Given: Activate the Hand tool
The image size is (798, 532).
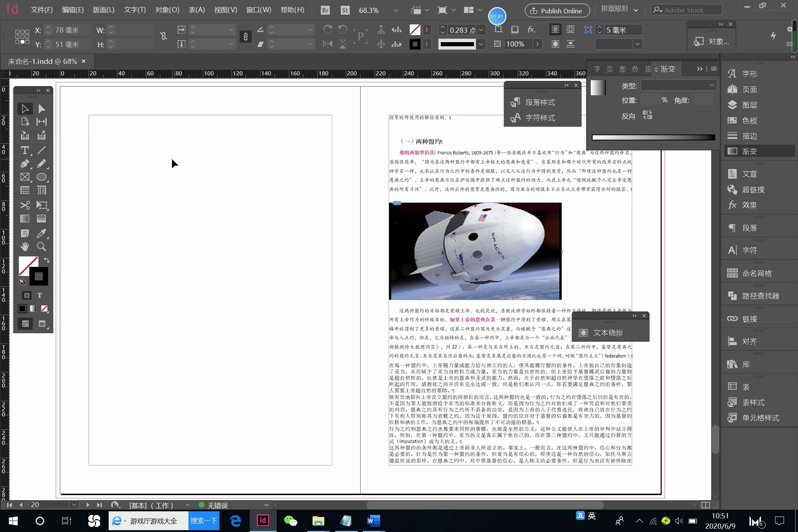Looking at the screenshot, I should [x=24, y=246].
